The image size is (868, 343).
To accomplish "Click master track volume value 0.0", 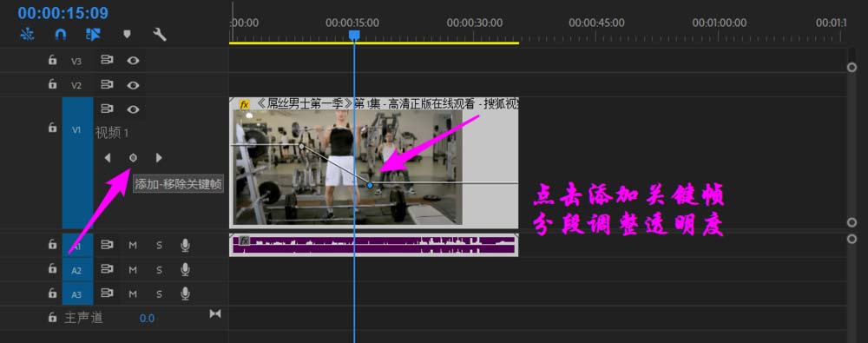I will coord(147,319).
